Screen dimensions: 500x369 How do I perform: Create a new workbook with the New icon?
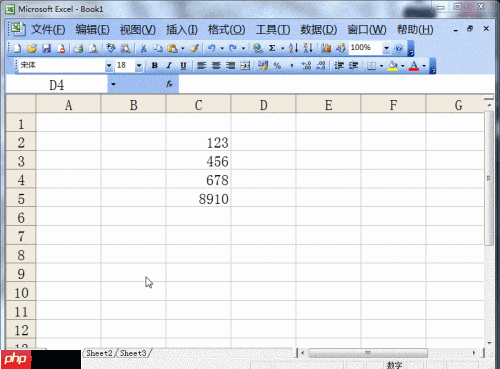point(17,48)
